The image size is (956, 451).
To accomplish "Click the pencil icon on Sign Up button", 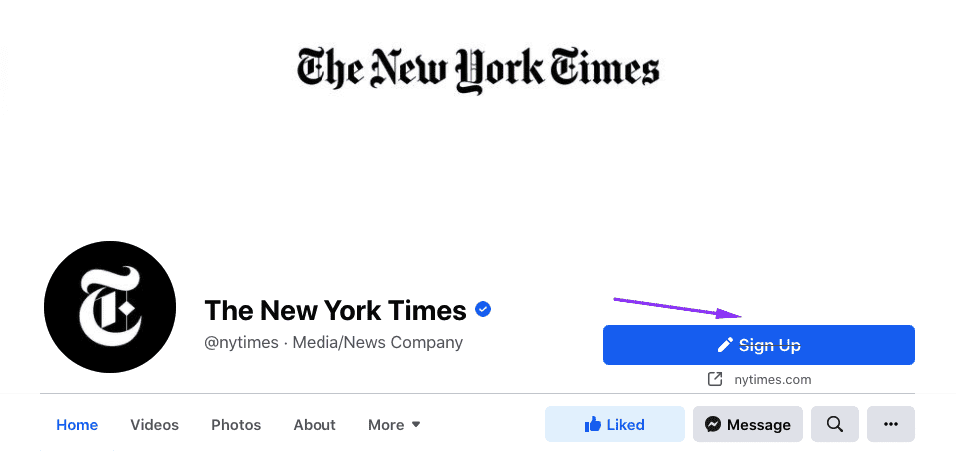I will [x=726, y=345].
